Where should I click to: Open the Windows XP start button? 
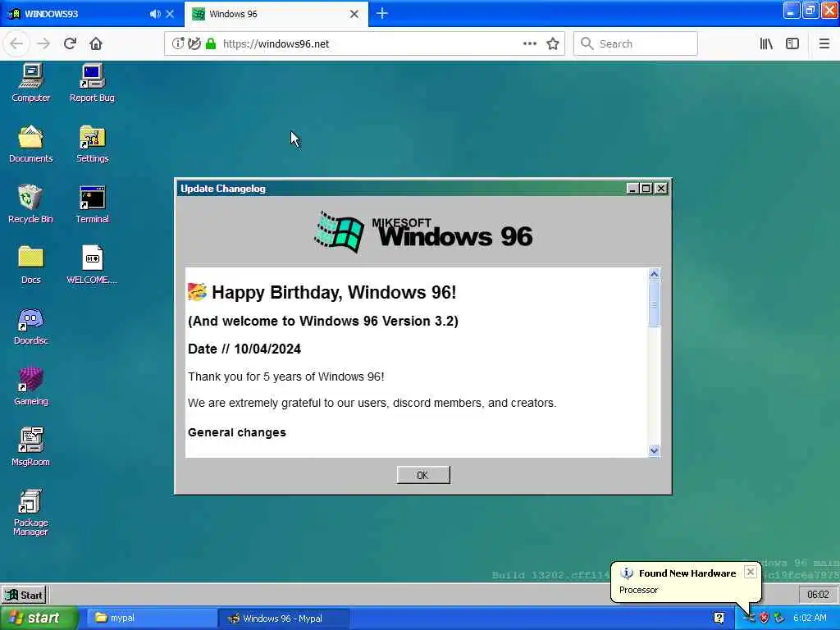pos(38,618)
